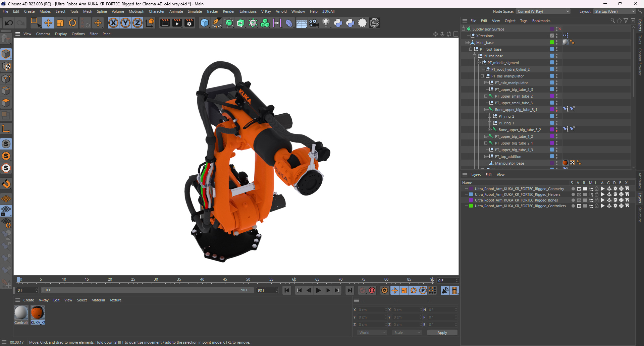
Task: Toggle visibility eye of Bones layer
Action: 579,200
